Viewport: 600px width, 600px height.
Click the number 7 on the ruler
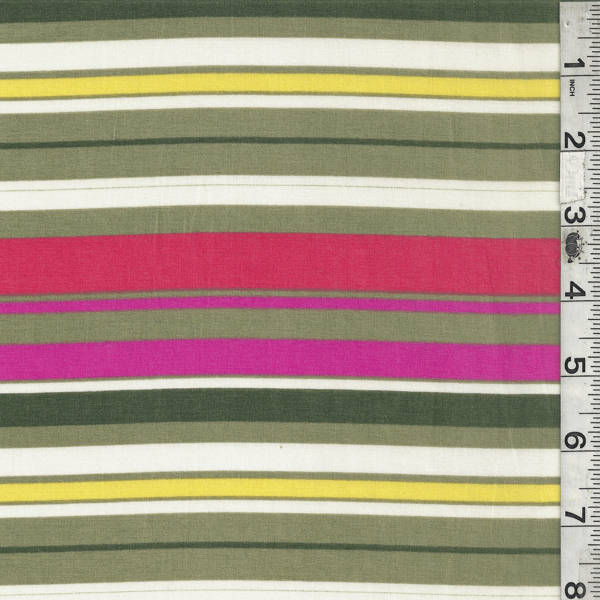(575, 515)
